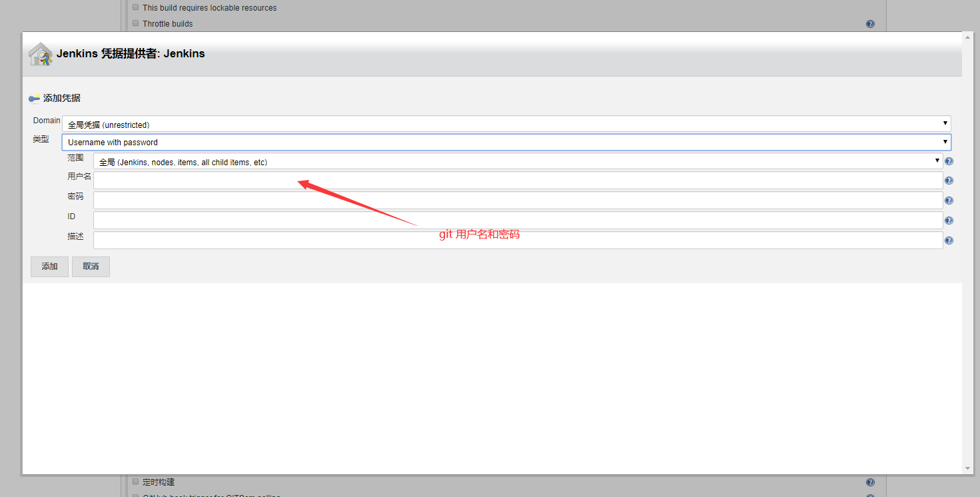Click into the ID input field
The image size is (980, 497).
coord(518,221)
